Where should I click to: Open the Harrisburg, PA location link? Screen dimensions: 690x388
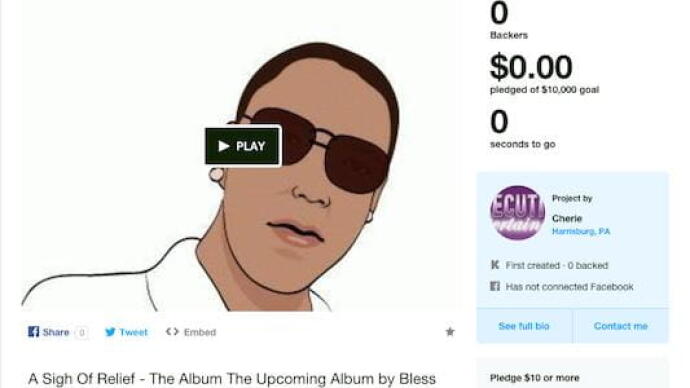[x=581, y=231]
